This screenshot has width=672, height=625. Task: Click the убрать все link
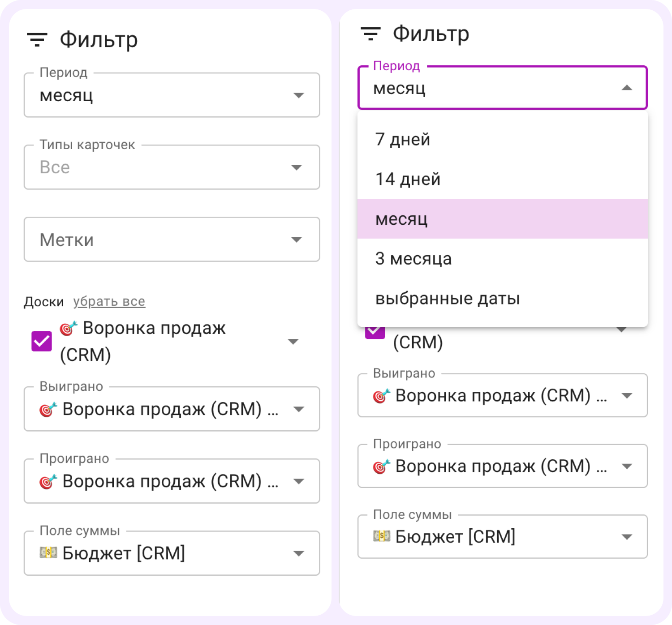109,301
